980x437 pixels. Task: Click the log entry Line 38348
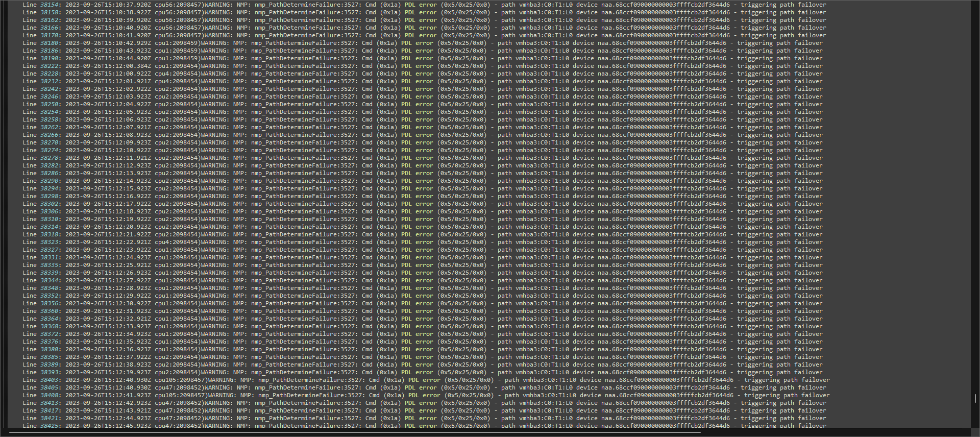coord(423,288)
